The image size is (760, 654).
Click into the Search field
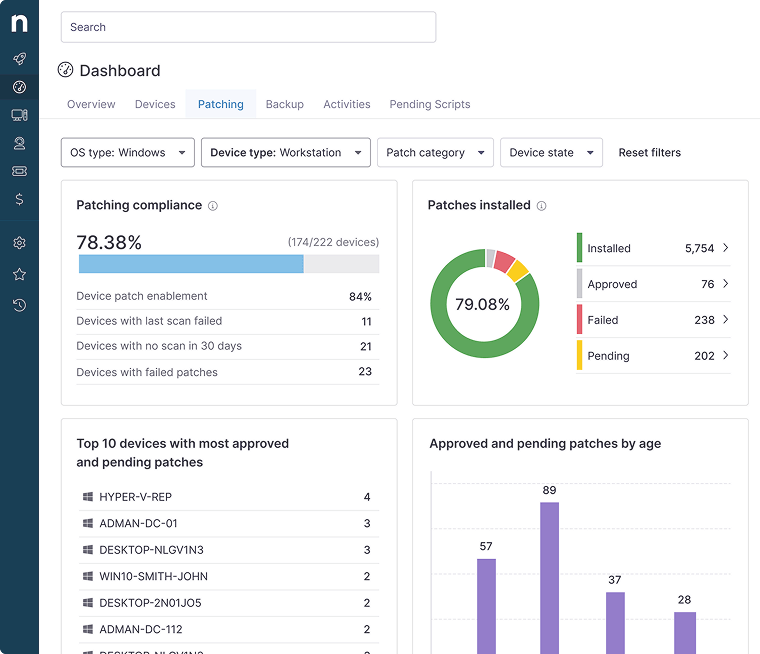pyautogui.click(x=248, y=27)
